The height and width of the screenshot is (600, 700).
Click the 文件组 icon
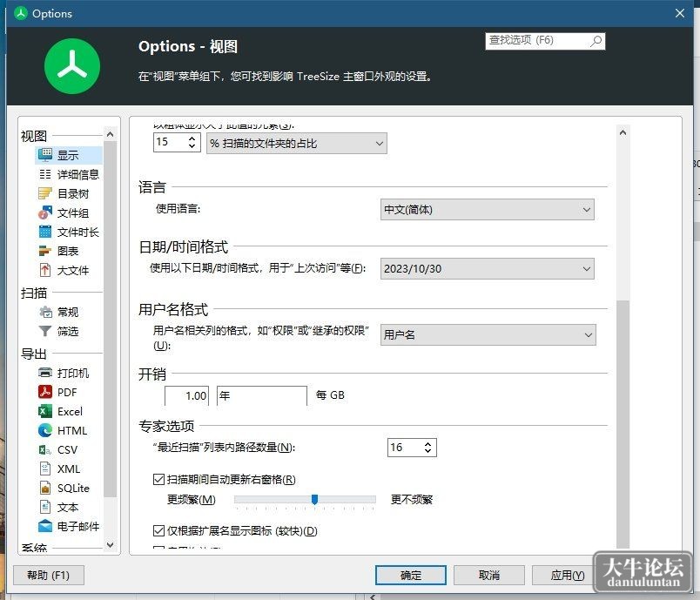pos(45,212)
